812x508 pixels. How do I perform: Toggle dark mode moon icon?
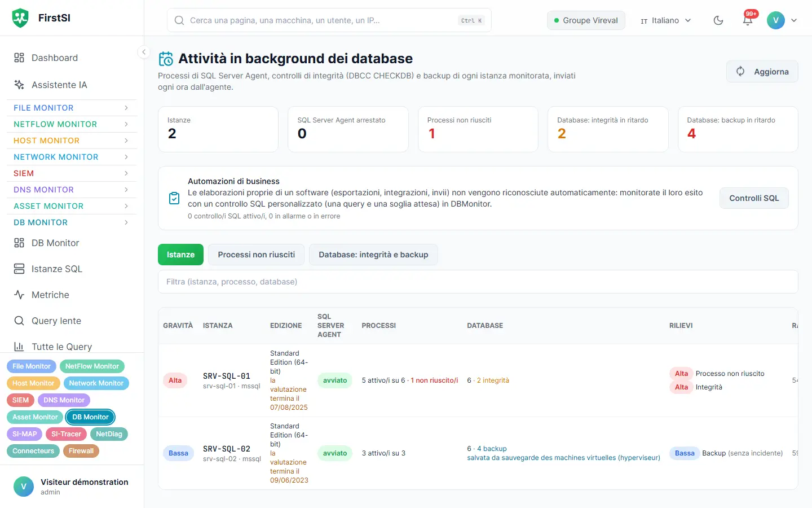point(718,20)
